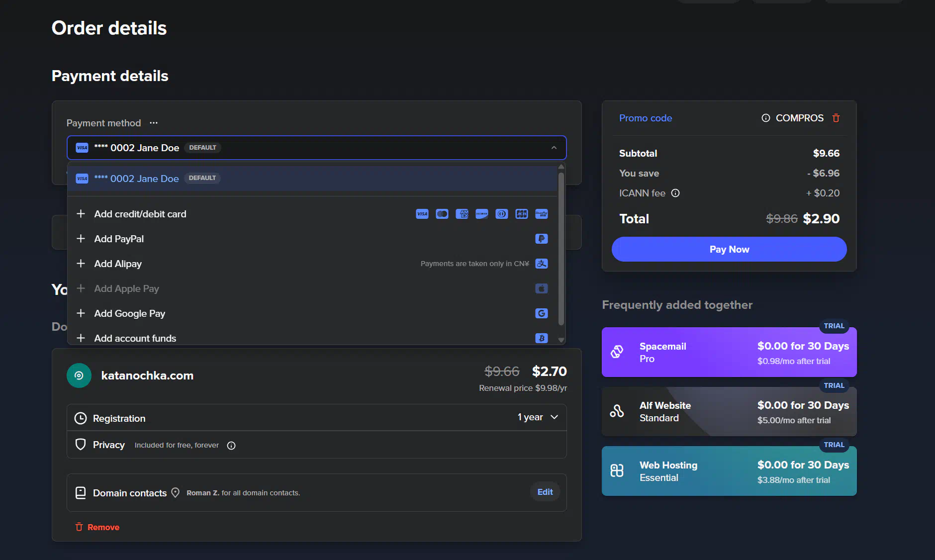
Task: Click the Privacy info icon
Action: 231,446
